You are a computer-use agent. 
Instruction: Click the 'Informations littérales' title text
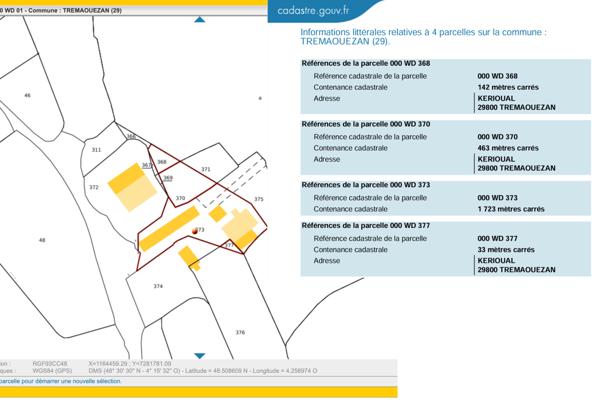(422, 37)
